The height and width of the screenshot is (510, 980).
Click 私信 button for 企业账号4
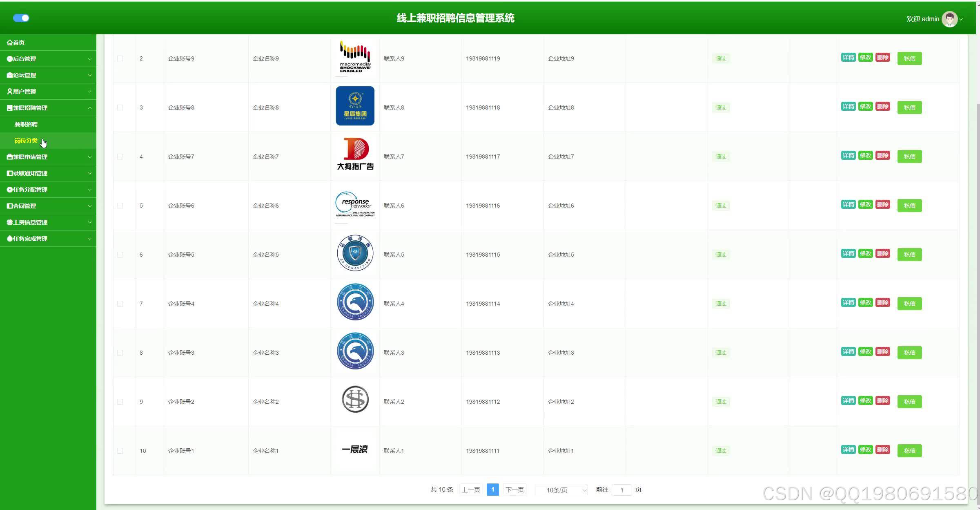pyautogui.click(x=909, y=304)
